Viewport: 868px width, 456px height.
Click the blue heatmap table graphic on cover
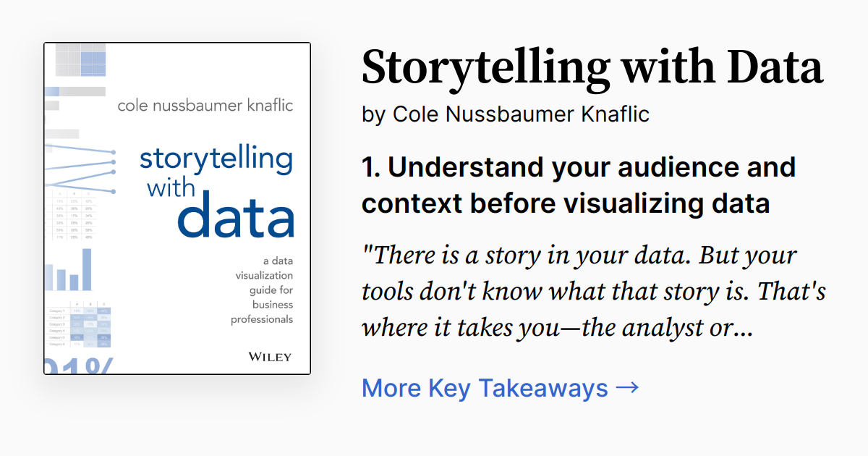coord(80,324)
